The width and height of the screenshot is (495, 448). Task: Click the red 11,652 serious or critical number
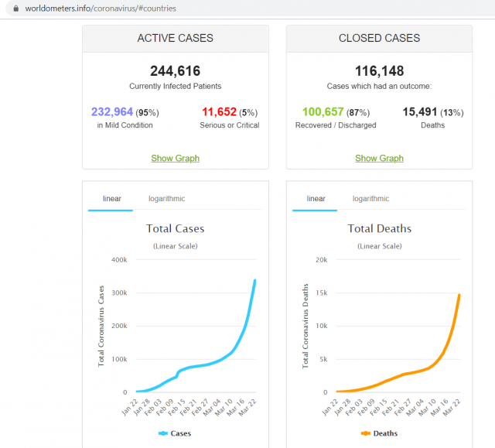(218, 112)
